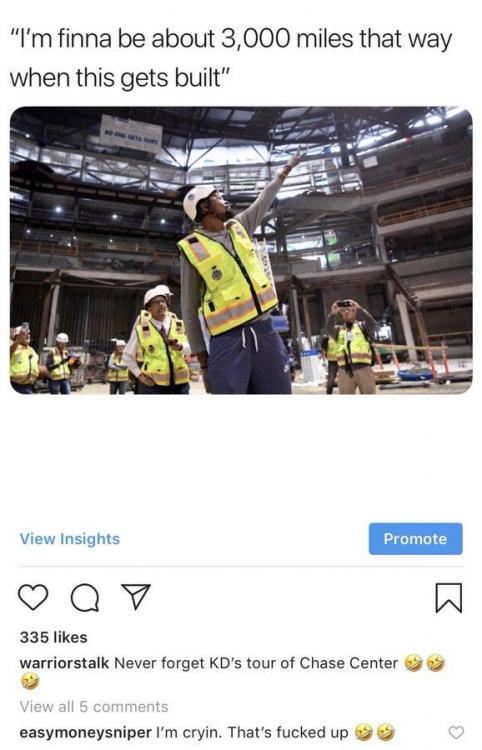
Task: Show who liked via 335 likes
Action: (54, 637)
